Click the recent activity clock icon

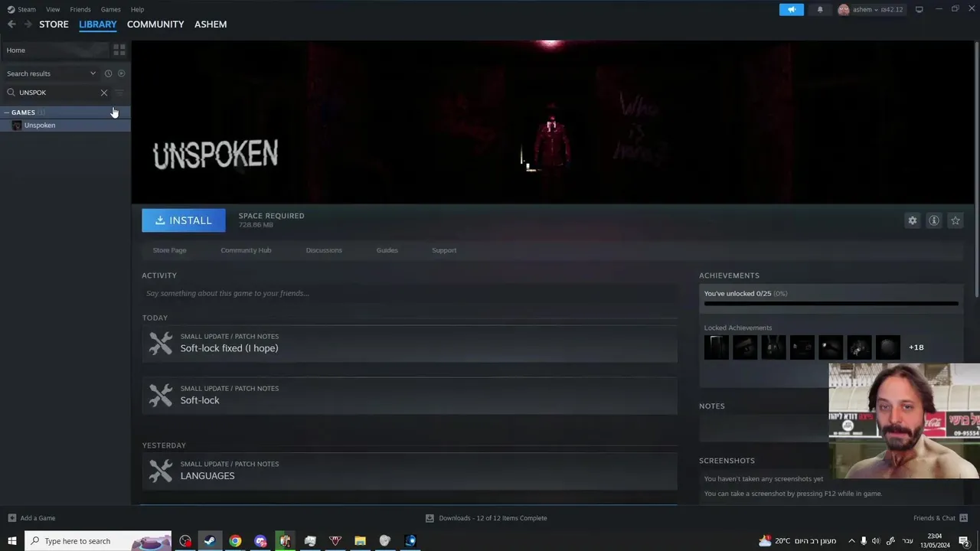pos(108,73)
